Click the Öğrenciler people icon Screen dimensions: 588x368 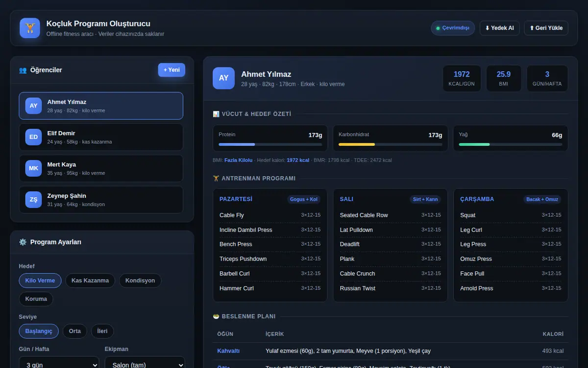pos(23,70)
